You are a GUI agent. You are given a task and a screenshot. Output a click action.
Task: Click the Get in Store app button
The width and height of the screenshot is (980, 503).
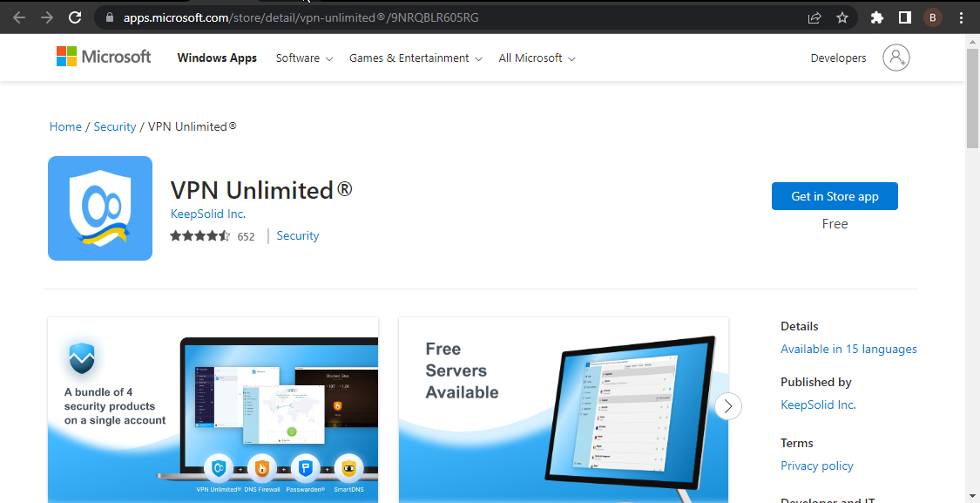[835, 196]
